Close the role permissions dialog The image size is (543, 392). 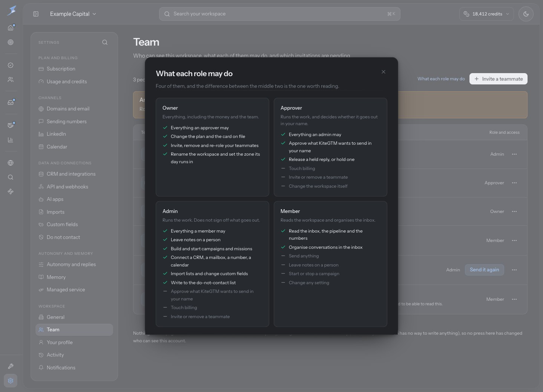pos(383,72)
